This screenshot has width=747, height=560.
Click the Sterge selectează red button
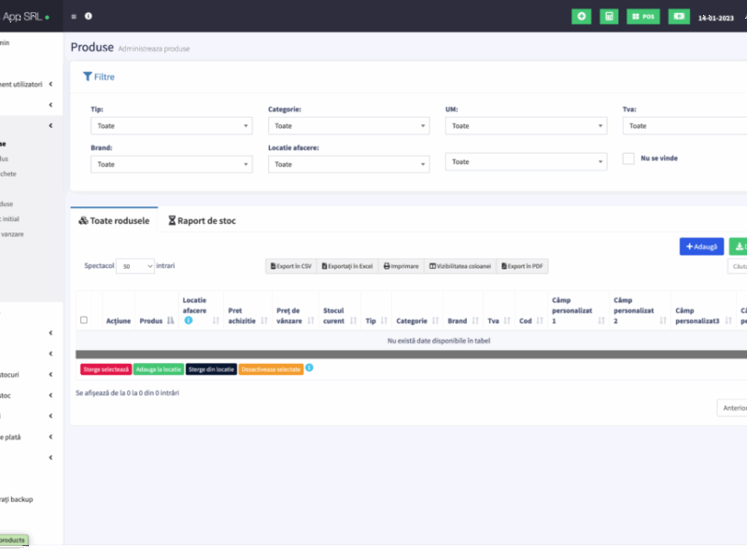(105, 370)
